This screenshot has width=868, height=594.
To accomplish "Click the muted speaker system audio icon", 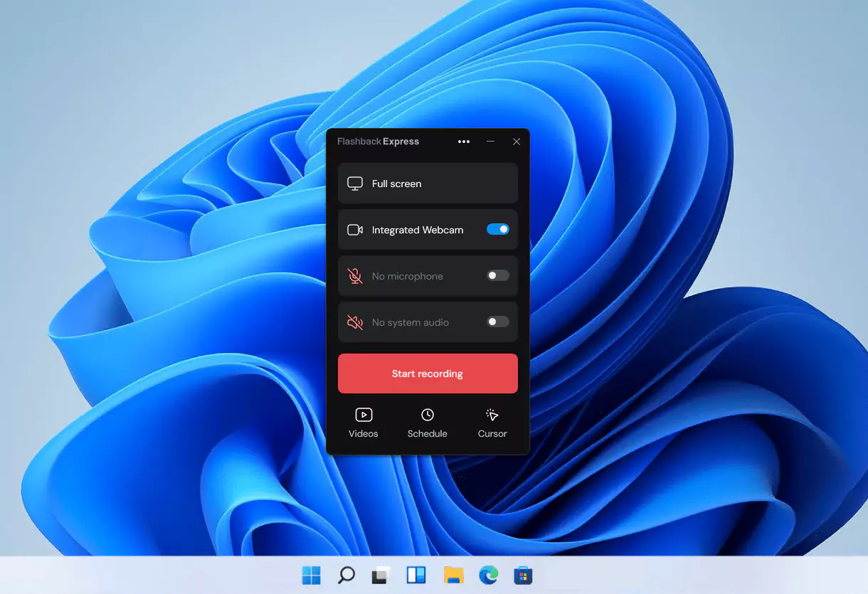I will (355, 322).
